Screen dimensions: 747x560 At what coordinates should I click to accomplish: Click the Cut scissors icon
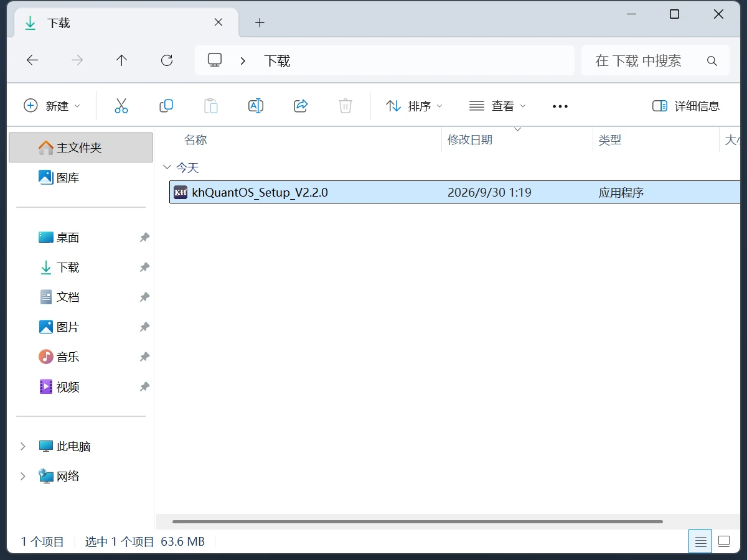pos(121,106)
